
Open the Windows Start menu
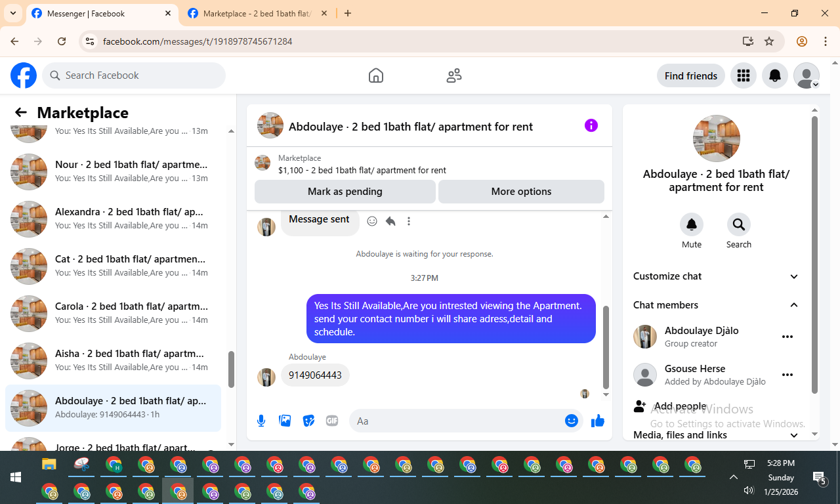(x=16, y=477)
